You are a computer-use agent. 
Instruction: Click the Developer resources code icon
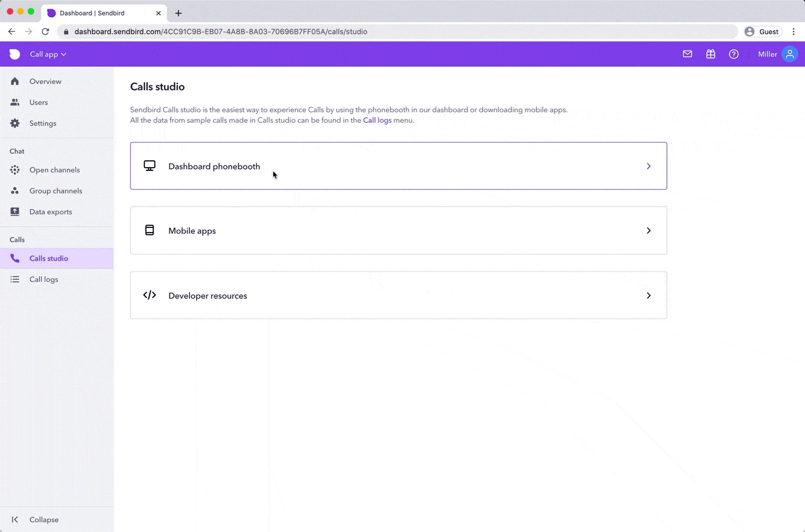pyautogui.click(x=149, y=295)
